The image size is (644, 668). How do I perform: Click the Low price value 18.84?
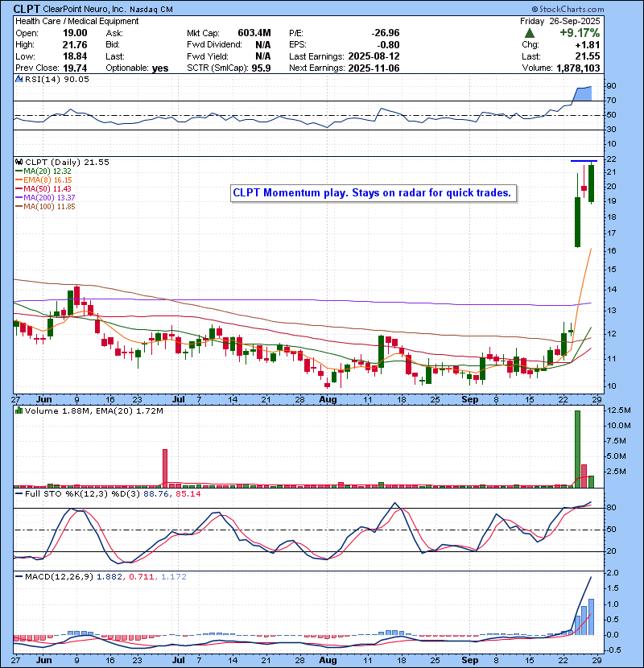pos(75,56)
